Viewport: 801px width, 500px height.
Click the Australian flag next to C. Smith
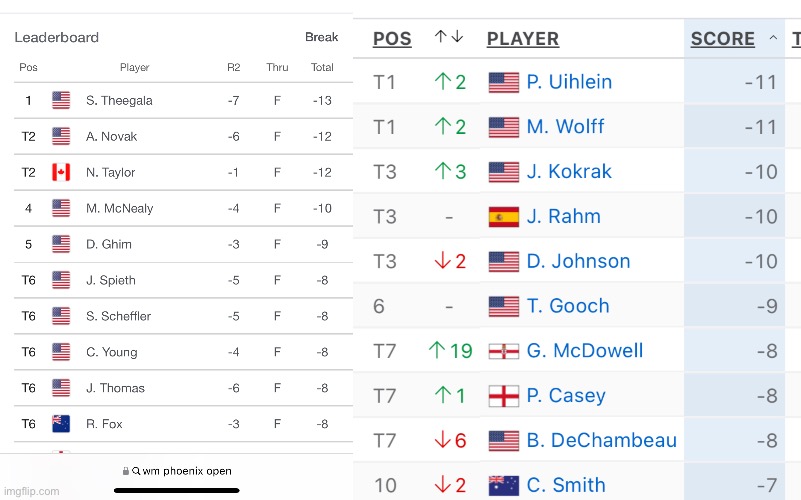503,486
